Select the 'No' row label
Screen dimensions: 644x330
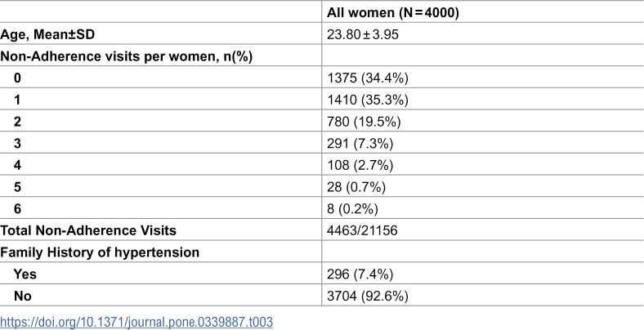point(23,296)
